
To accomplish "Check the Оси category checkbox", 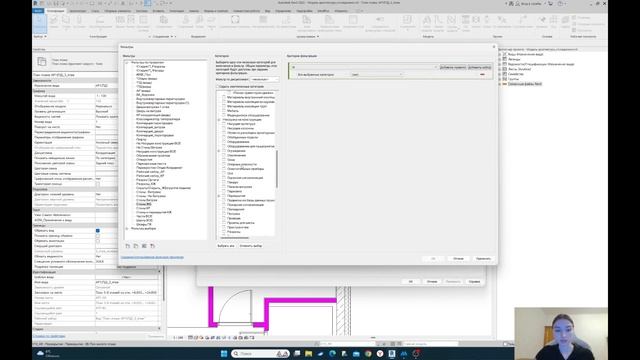I will pos(224,173).
